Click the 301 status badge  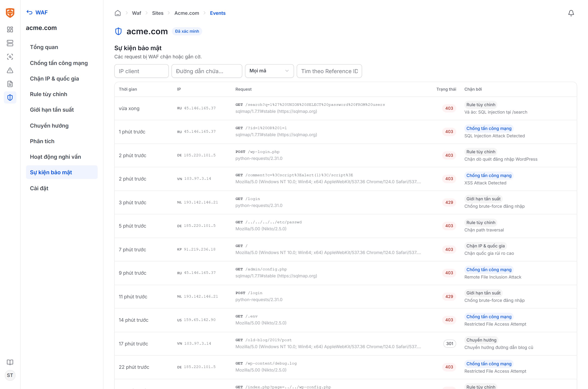pos(449,344)
